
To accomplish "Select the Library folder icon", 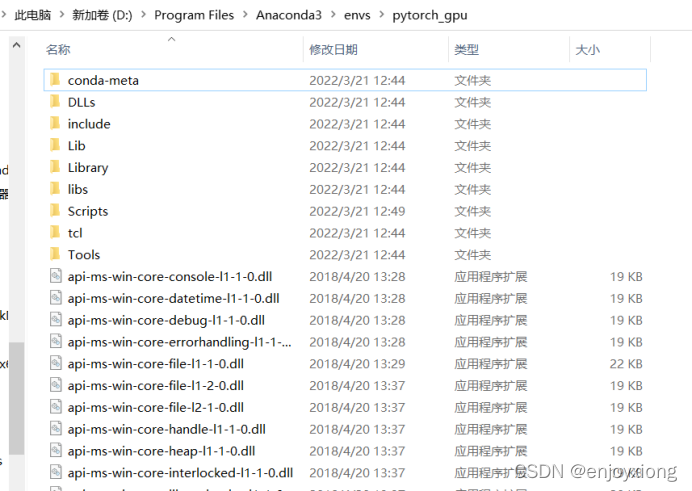I will click(55, 167).
